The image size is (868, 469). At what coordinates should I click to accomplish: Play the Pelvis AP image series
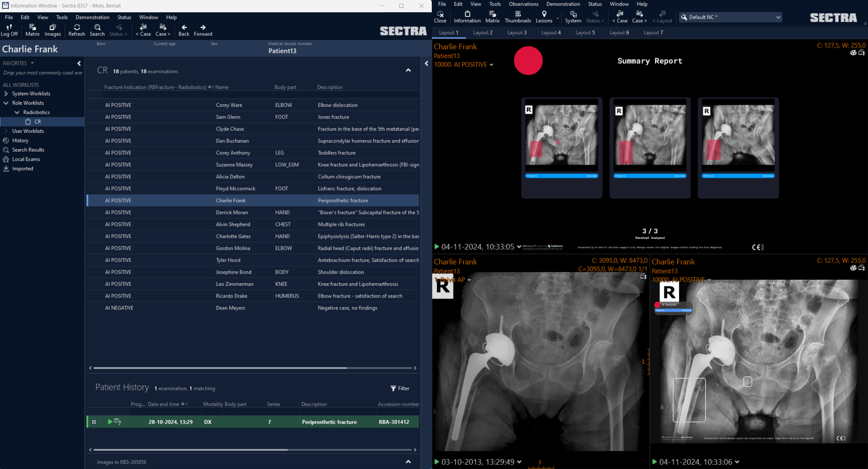(x=437, y=462)
